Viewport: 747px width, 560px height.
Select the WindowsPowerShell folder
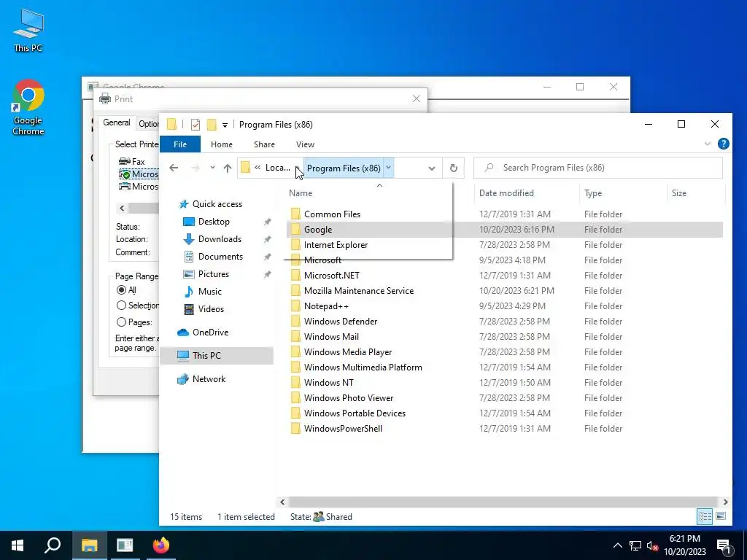(343, 429)
